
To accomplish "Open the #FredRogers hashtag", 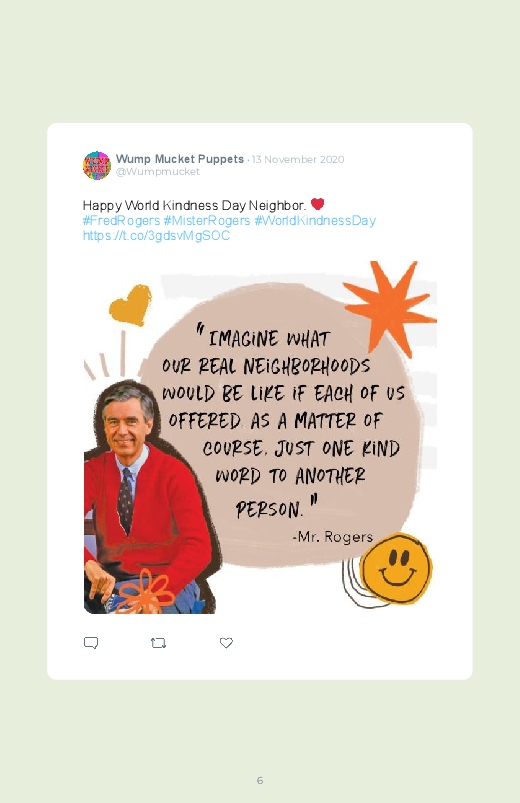I will [121, 221].
